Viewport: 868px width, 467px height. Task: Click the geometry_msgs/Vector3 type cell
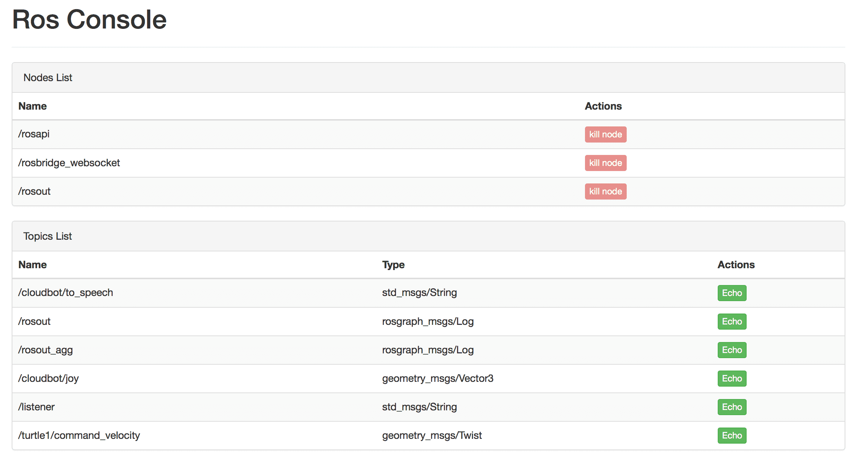pyautogui.click(x=438, y=379)
